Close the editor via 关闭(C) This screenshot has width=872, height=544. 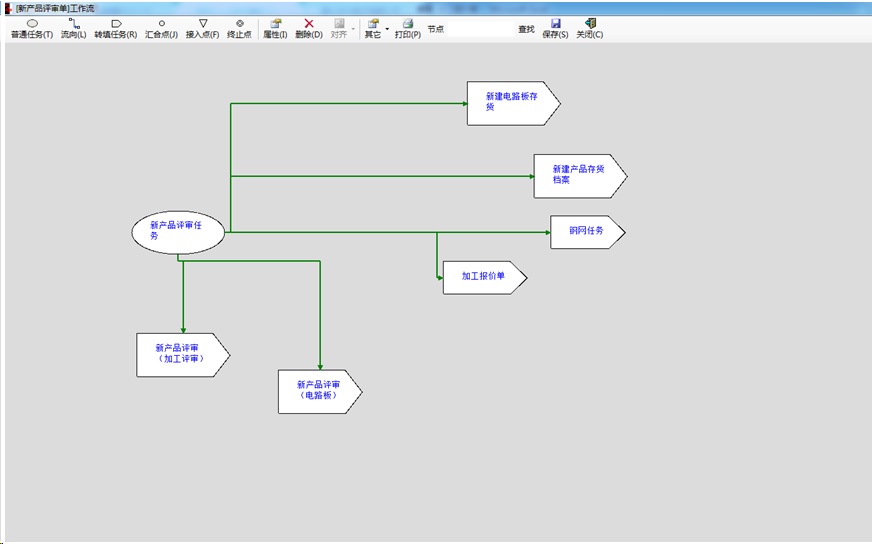(590, 28)
